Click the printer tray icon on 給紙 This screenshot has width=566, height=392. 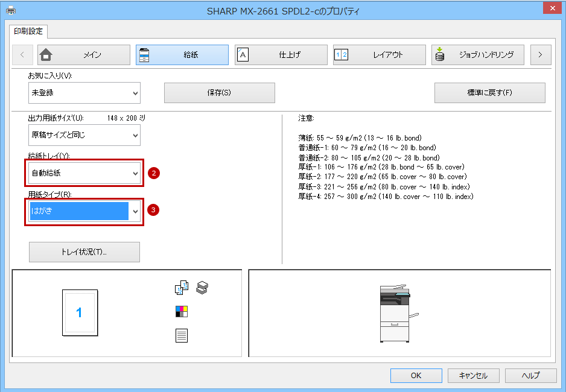[x=144, y=55]
